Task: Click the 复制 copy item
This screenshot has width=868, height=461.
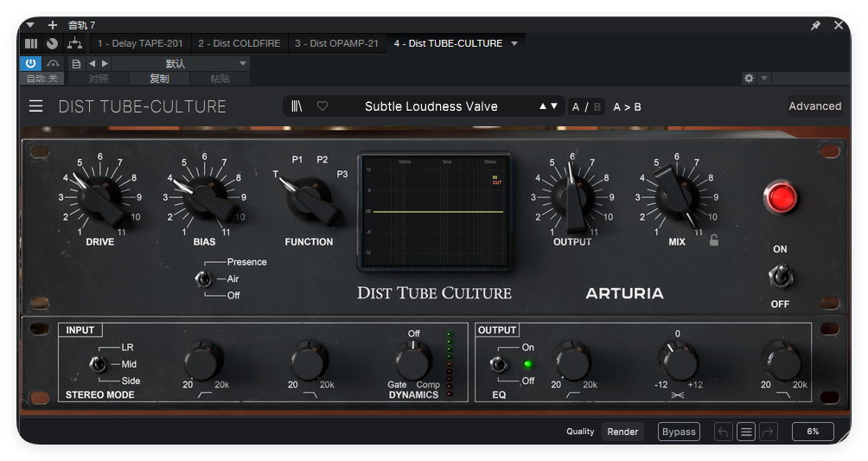Action: tap(159, 79)
